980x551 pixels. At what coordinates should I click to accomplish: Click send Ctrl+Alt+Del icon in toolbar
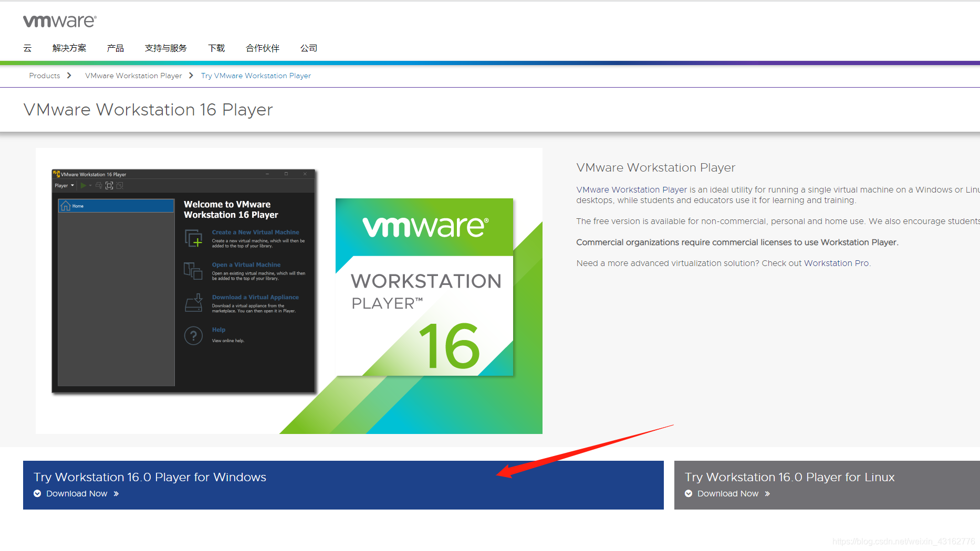coord(99,185)
